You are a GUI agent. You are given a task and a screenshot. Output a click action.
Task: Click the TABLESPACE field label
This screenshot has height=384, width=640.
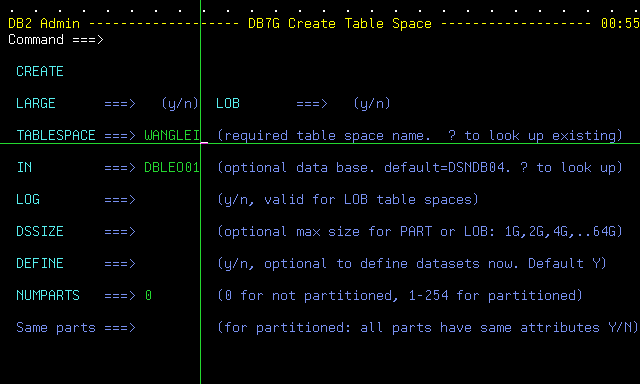point(56,135)
